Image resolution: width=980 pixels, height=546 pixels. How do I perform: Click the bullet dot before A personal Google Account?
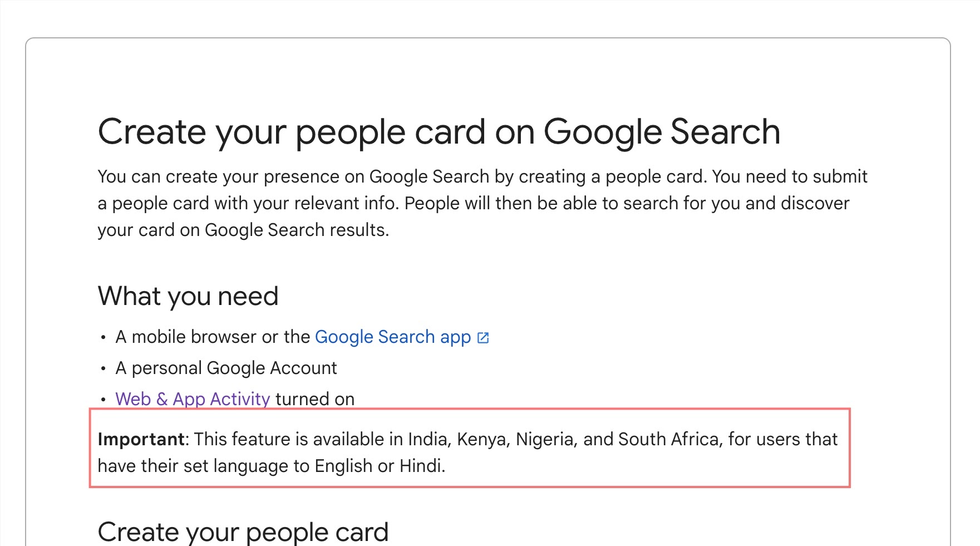point(103,369)
